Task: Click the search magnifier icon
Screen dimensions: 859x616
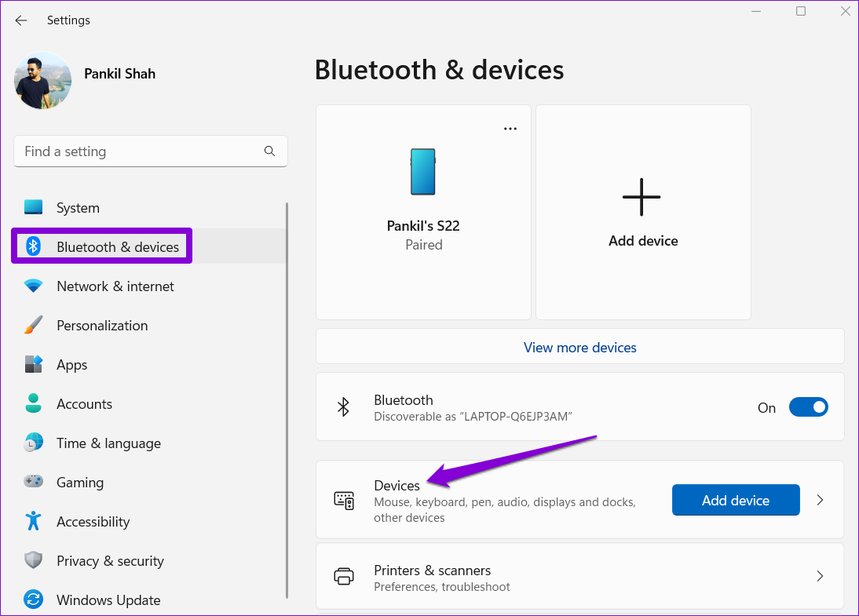Action: click(x=269, y=151)
